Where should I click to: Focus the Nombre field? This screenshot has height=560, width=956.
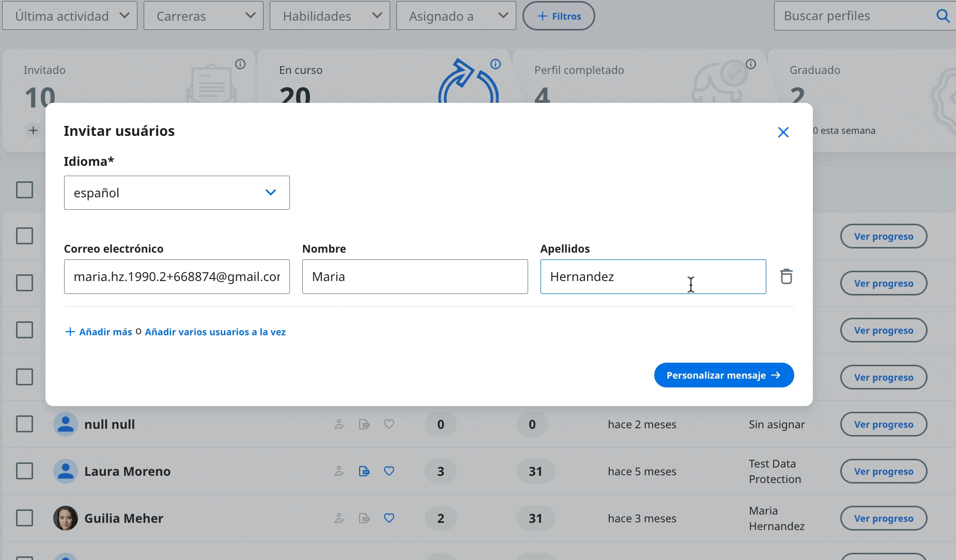415,277
